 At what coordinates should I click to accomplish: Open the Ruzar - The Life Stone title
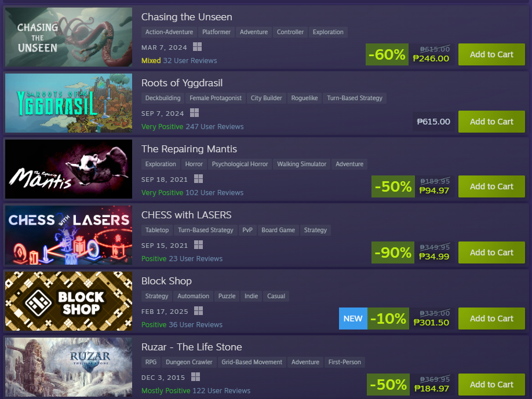point(192,347)
